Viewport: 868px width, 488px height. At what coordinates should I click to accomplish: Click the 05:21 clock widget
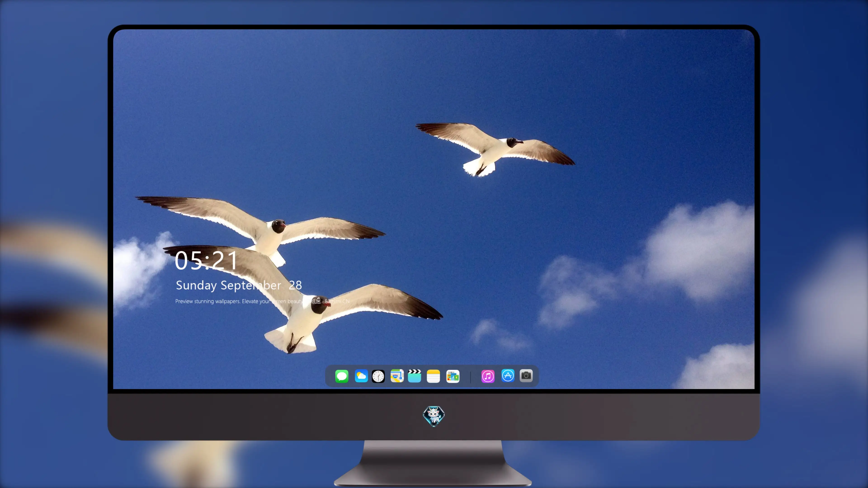[x=206, y=261]
